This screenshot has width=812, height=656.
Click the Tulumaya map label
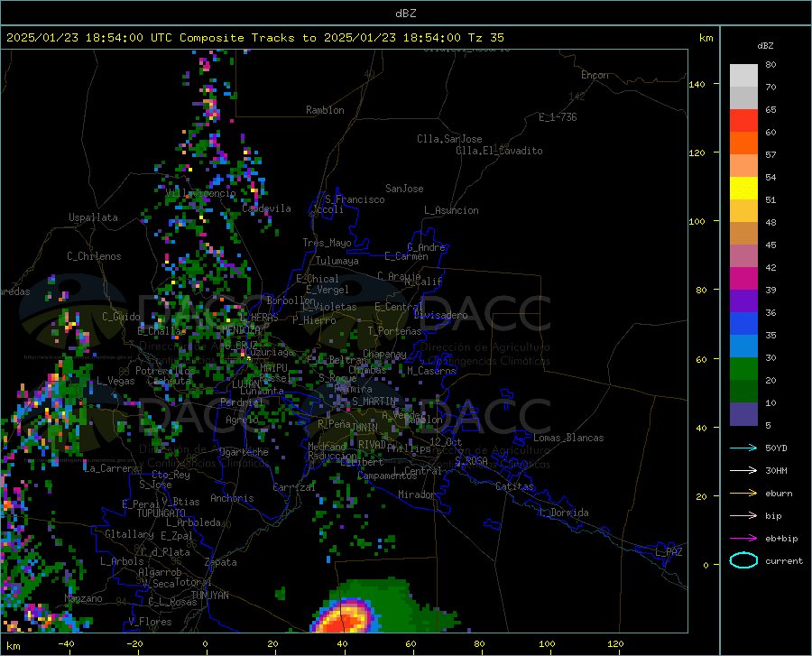point(337,261)
